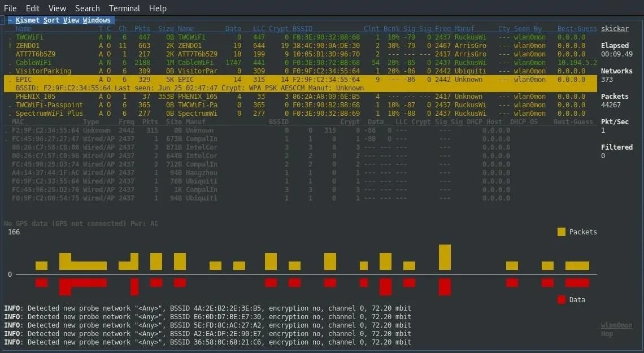Click the MAC column header in client list
The height and width of the screenshot is (353, 644).
[18, 122]
